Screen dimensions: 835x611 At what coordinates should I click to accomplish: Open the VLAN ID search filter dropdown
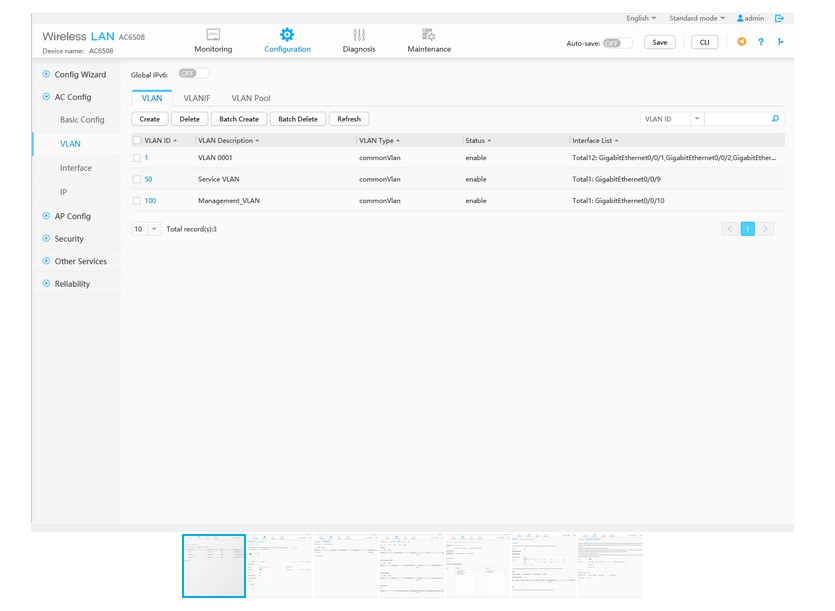click(x=697, y=119)
